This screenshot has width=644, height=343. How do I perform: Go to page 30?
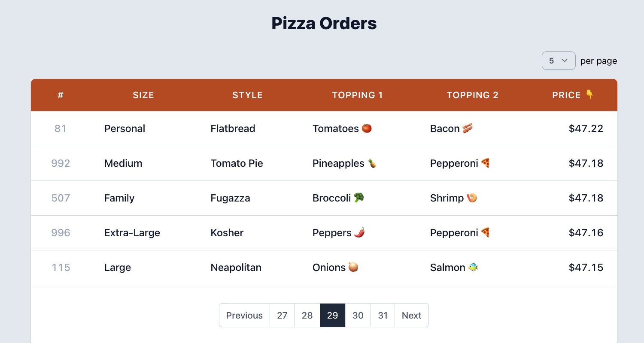(358, 315)
